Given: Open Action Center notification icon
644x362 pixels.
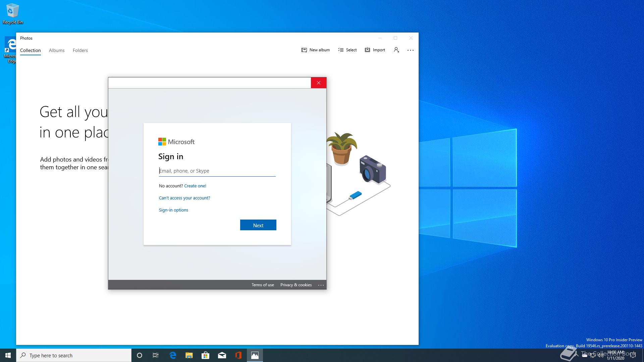Looking at the screenshot, I should pos(633,355).
